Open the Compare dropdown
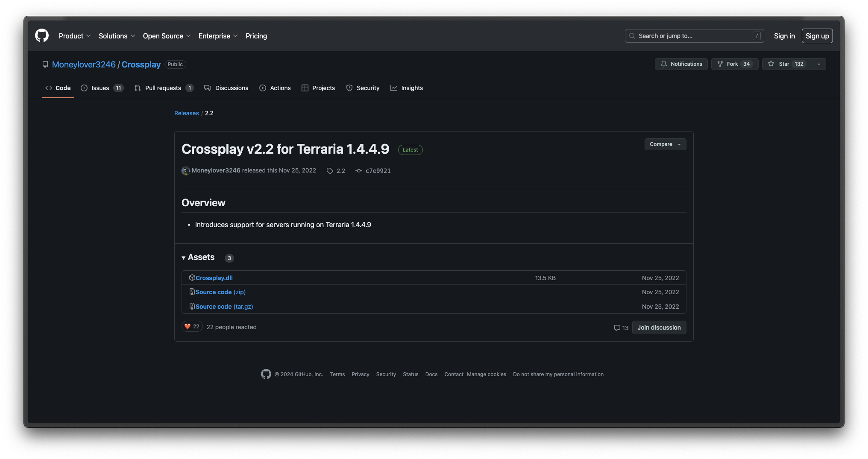Screen dimensions: 868x459 coord(666,144)
